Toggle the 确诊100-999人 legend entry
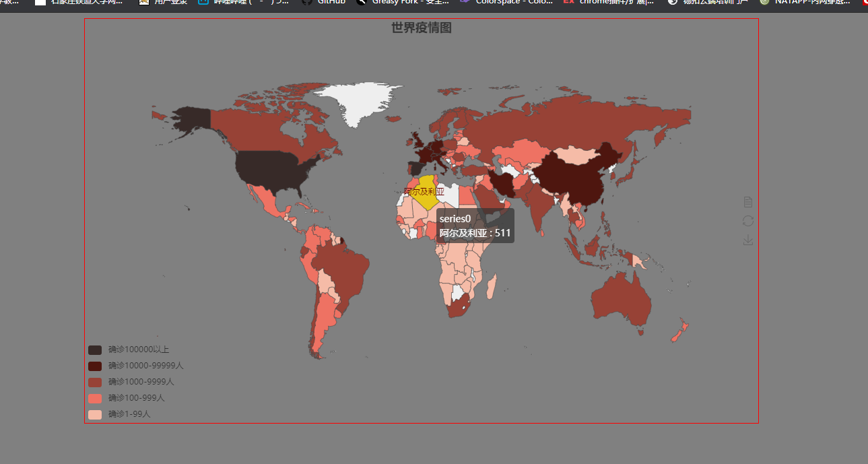The image size is (868, 464). click(x=127, y=398)
